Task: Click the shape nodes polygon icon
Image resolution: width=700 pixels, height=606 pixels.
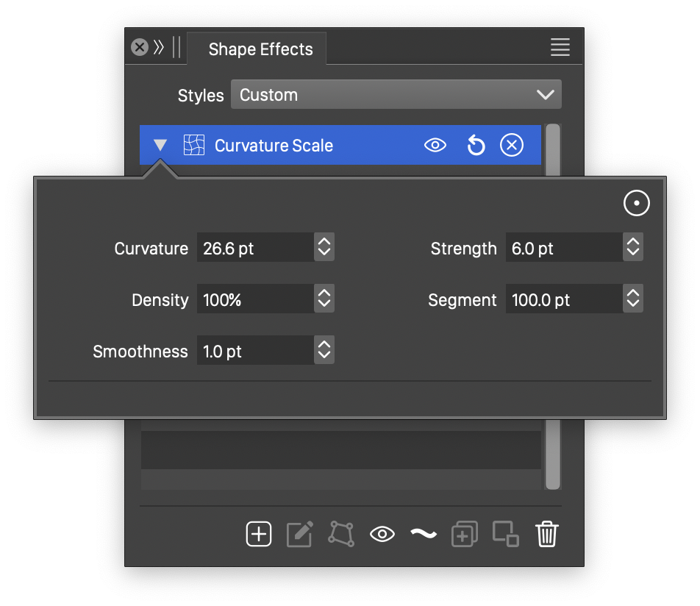Action: (340, 534)
